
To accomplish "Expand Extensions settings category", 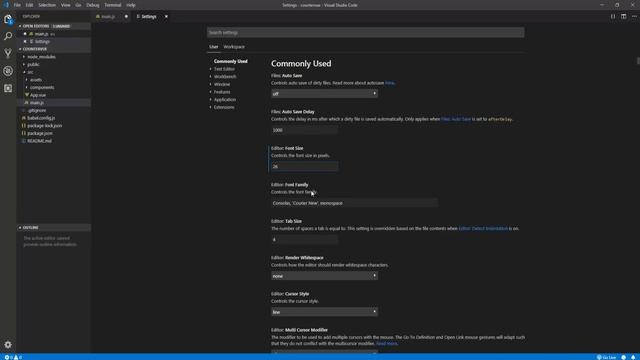I will [224, 107].
